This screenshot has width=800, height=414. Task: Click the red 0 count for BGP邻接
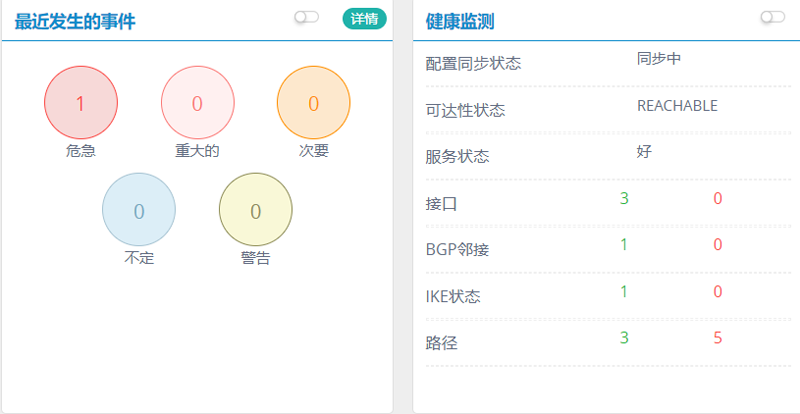tap(718, 244)
